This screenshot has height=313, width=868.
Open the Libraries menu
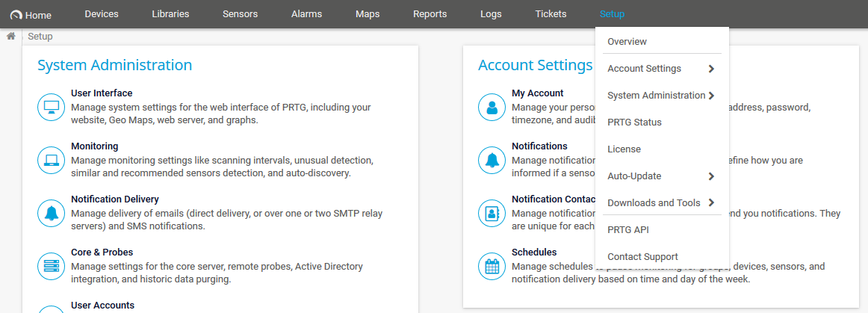click(170, 14)
